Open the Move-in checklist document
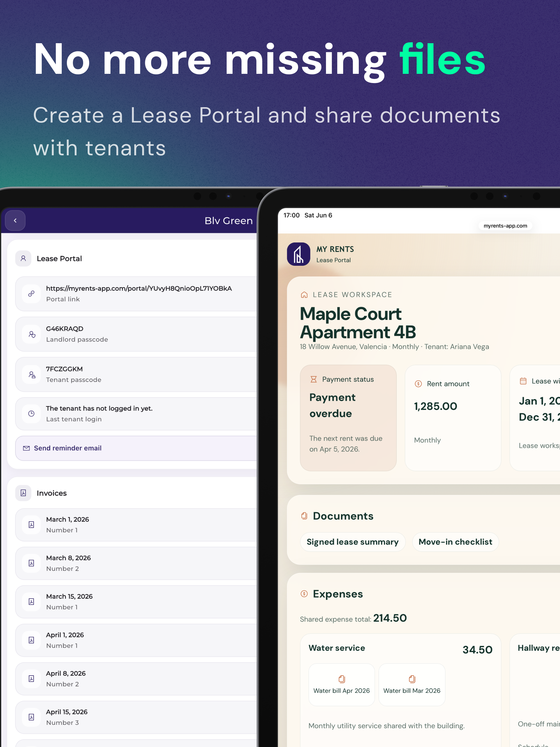 pos(455,542)
